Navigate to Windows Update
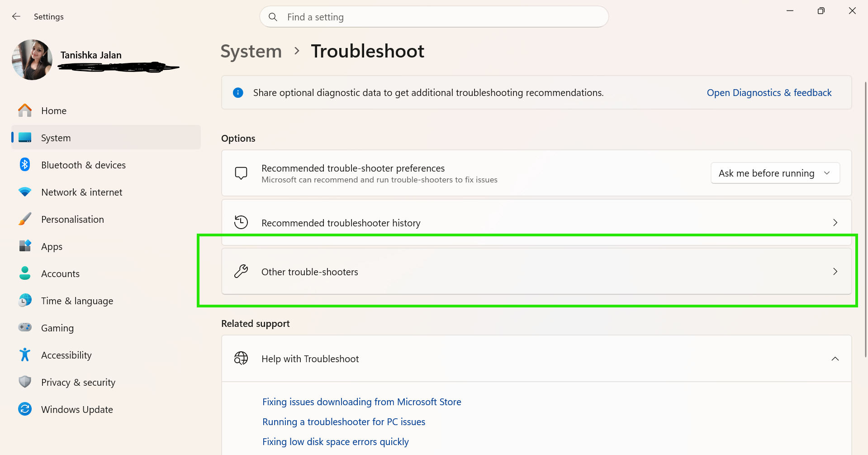Image resolution: width=868 pixels, height=455 pixels. click(106, 409)
